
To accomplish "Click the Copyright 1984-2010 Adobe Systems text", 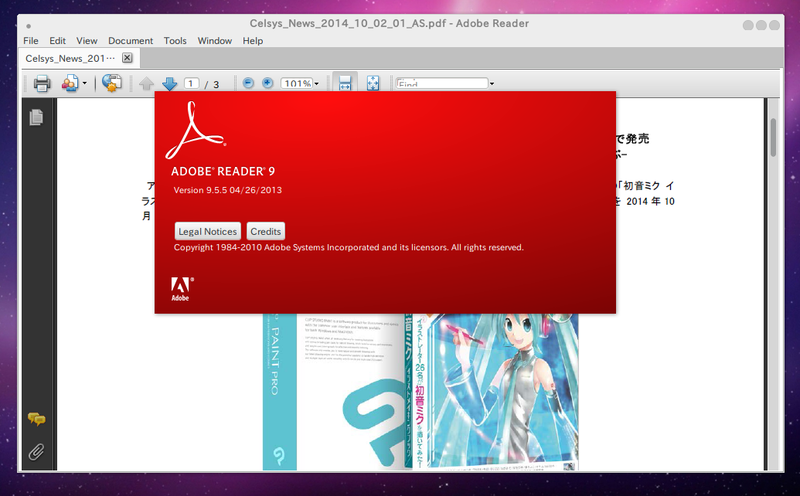I will pos(348,247).
